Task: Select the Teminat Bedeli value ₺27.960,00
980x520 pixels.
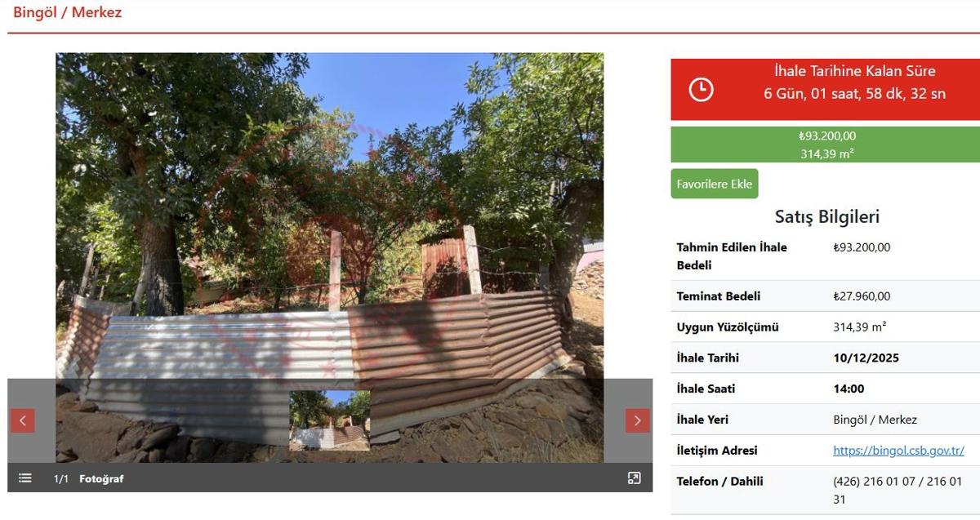Action: click(x=862, y=296)
